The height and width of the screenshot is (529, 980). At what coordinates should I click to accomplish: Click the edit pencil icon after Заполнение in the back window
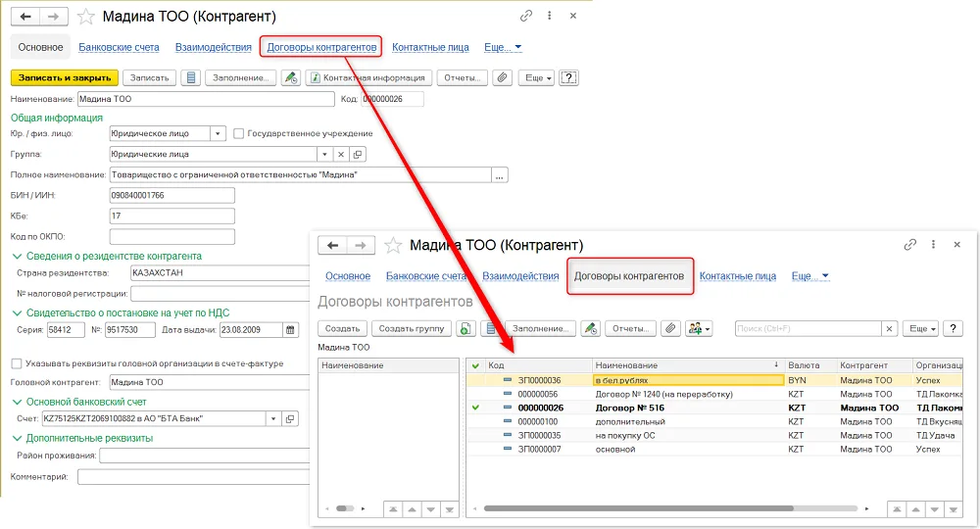coord(291,78)
